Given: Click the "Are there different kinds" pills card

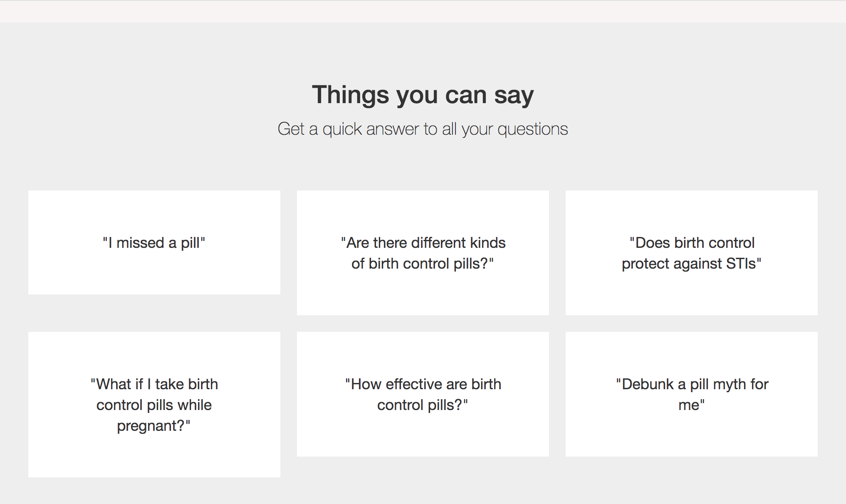Looking at the screenshot, I should [x=423, y=252].
